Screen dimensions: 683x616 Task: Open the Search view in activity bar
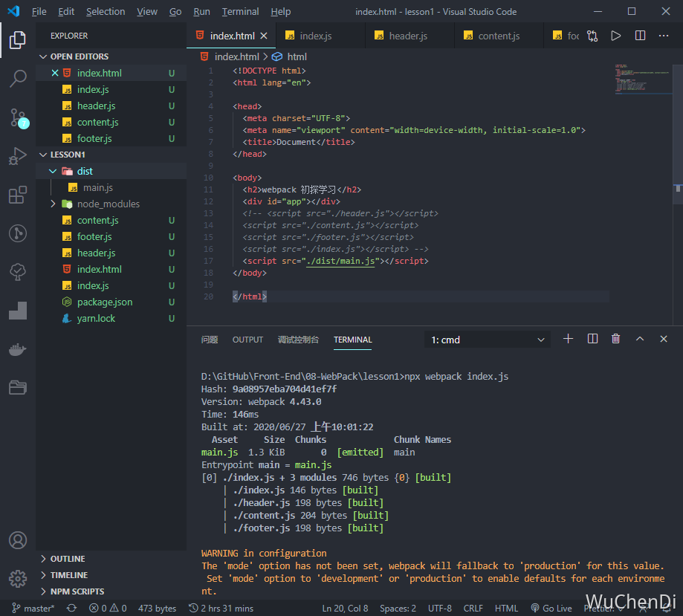[x=17, y=79]
